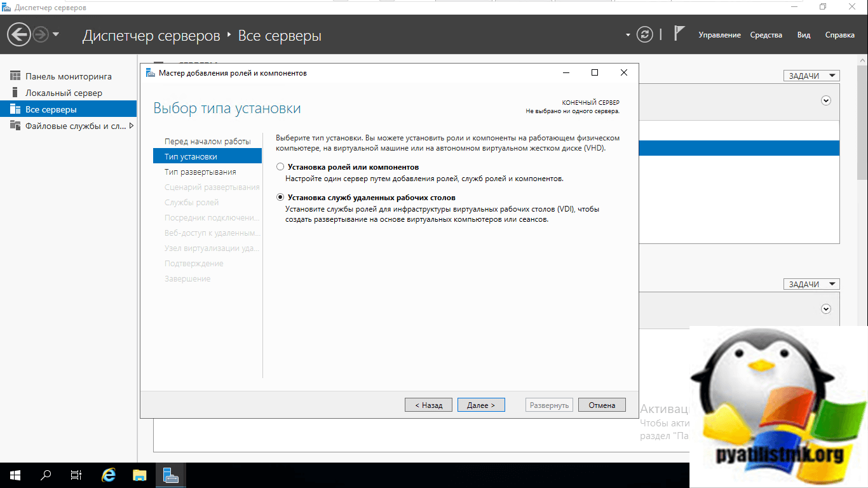Collapse the upper servers panel chevron

[x=826, y=100]
